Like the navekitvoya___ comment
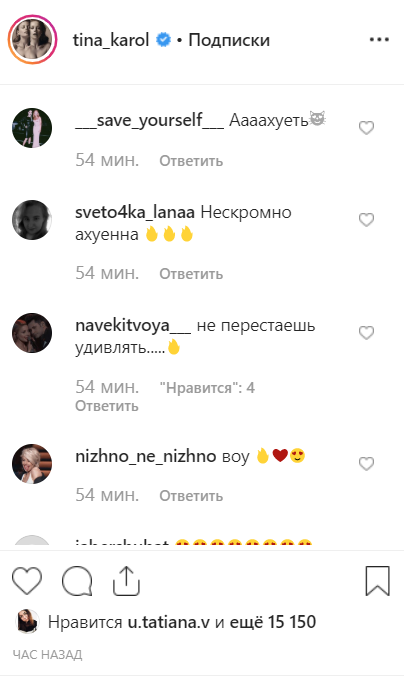 pos(366,333)
